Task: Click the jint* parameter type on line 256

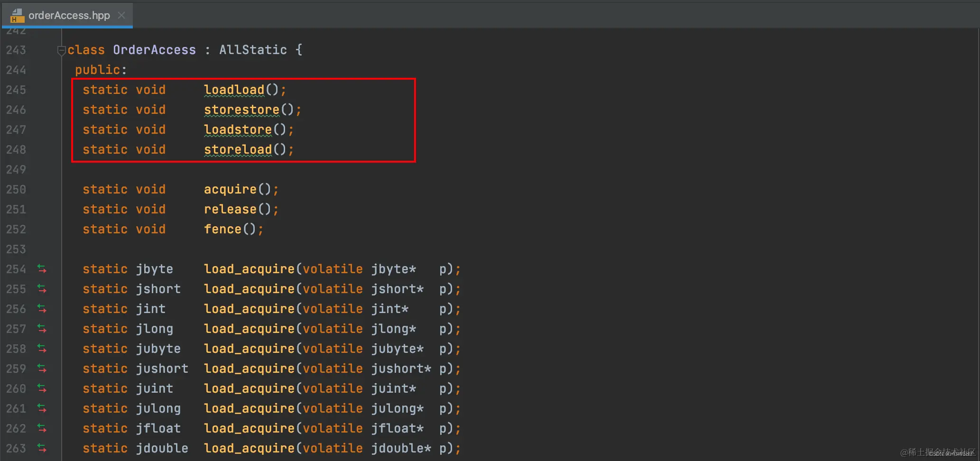Action: [390, 309]
